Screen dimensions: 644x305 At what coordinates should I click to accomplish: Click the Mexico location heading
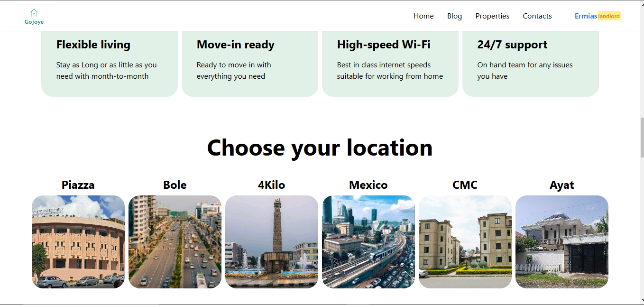368,185
